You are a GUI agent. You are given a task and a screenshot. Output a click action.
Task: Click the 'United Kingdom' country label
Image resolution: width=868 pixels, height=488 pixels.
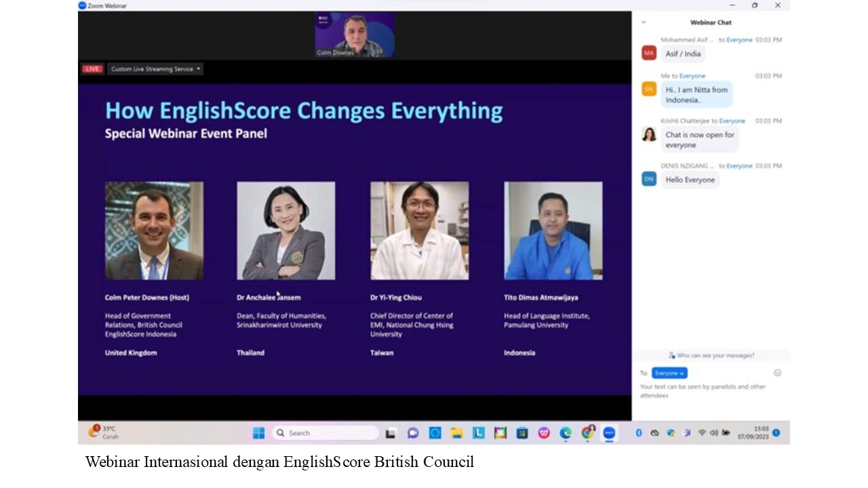[x=131, y=352]
